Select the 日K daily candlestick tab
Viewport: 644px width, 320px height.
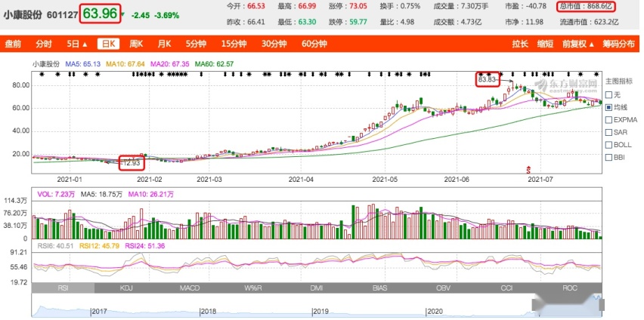[108, 44]
